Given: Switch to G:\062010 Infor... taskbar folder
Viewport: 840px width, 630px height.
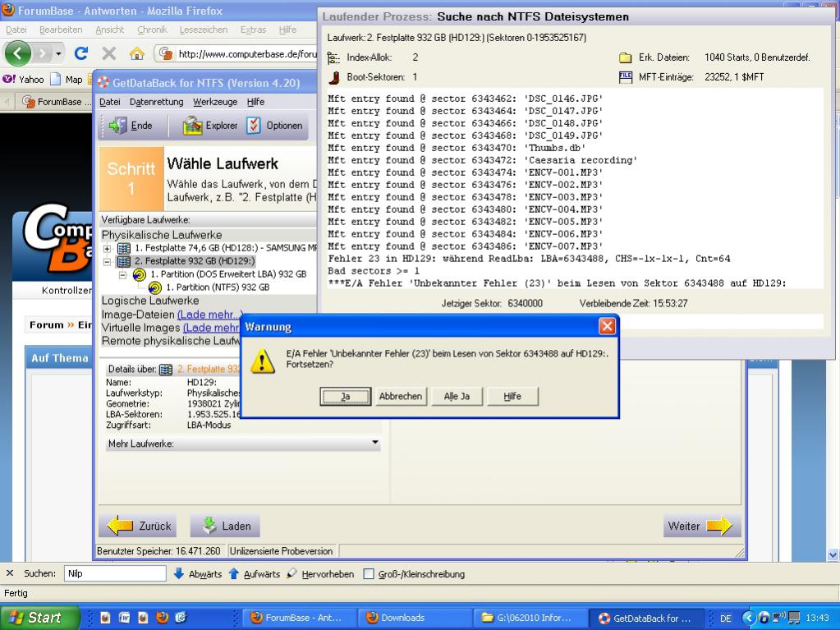Looking at the screenshot, I should [x=530, y=618].
